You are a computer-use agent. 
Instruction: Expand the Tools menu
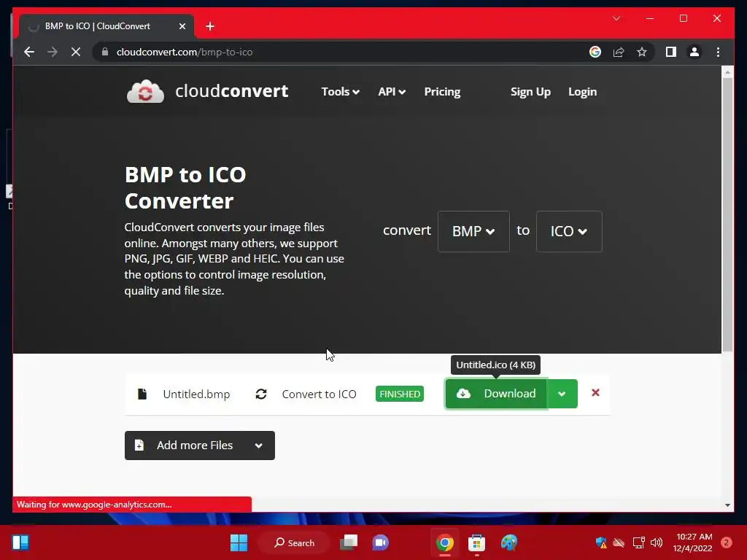(340, 91)
